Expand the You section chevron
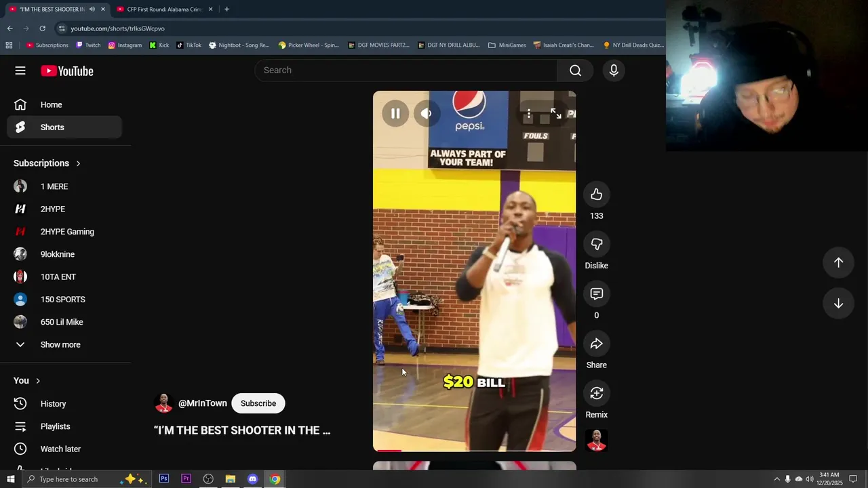 [38, 381]
